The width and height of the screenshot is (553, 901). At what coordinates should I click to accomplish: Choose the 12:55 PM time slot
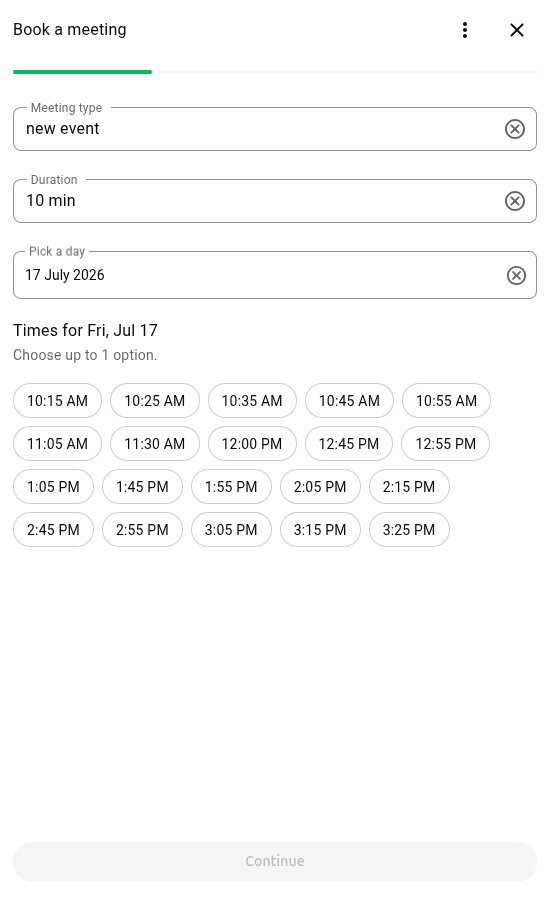(x=446, y=444)
